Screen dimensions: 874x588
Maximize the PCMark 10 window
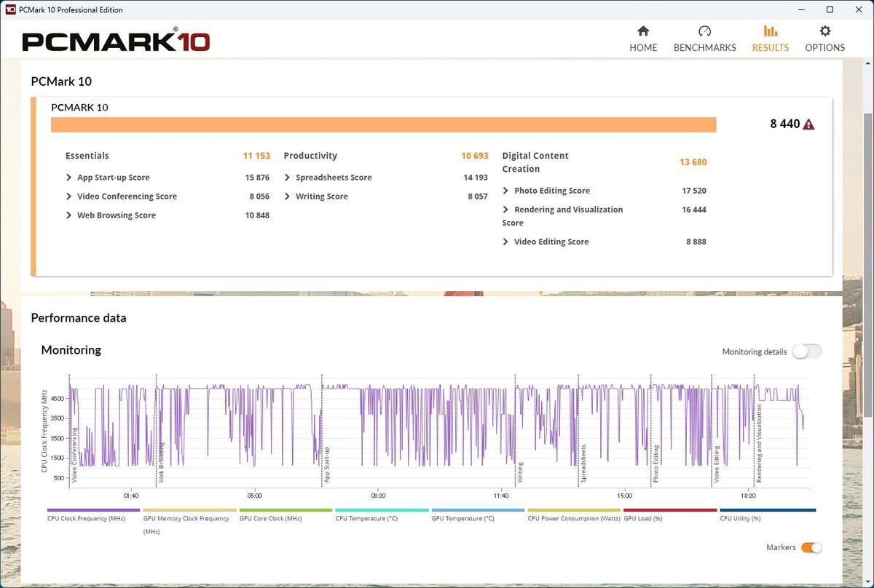click(x=830, y=9)
